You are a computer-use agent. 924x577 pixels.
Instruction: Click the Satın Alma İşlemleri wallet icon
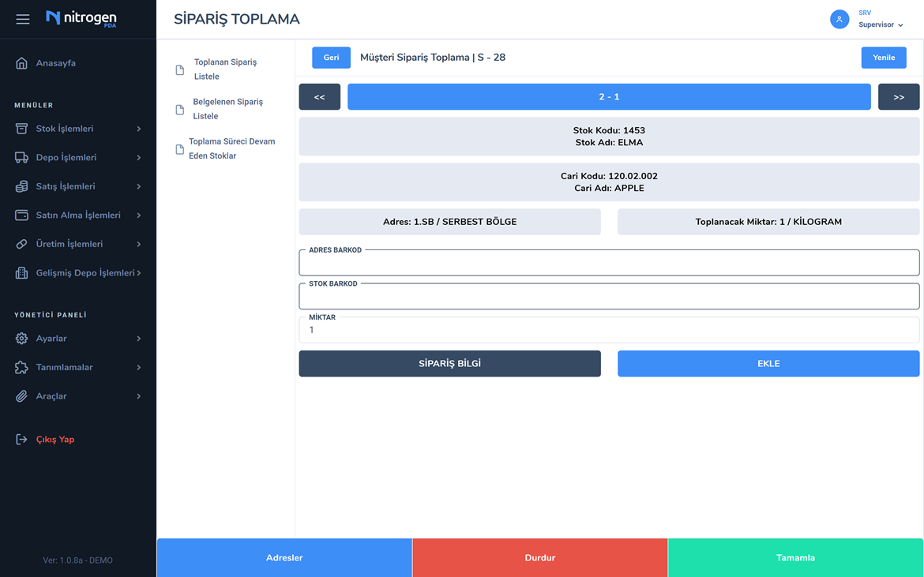(x=22, y=215)
